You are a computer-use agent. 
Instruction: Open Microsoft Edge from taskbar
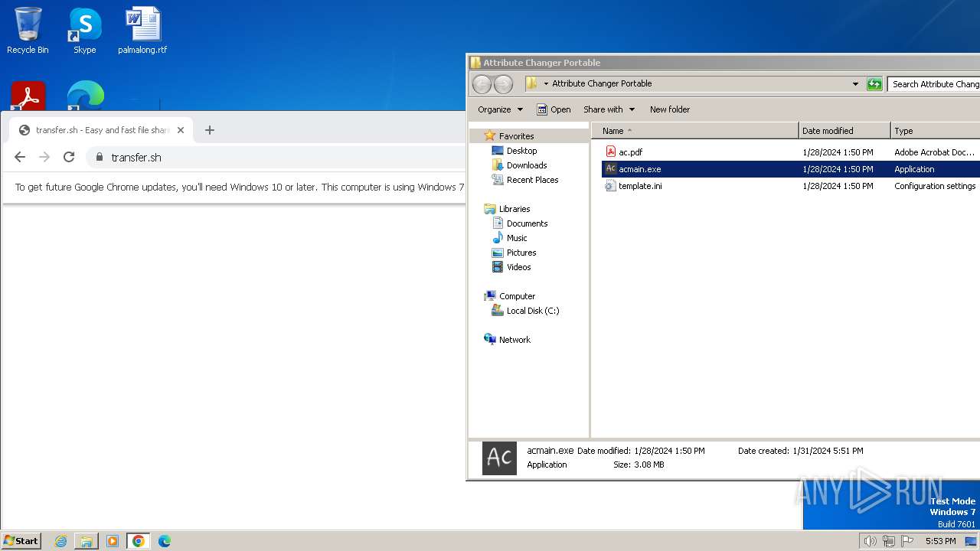click(x=164, y=541)
